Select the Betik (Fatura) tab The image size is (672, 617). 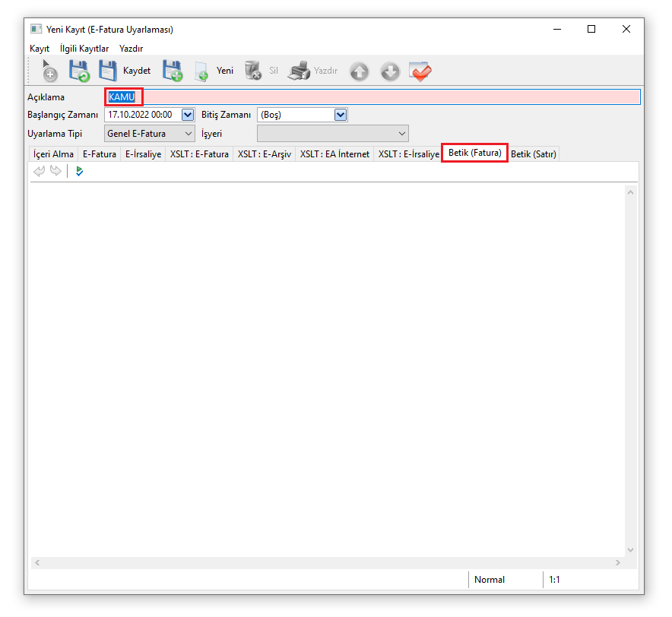tap(475, 153)
